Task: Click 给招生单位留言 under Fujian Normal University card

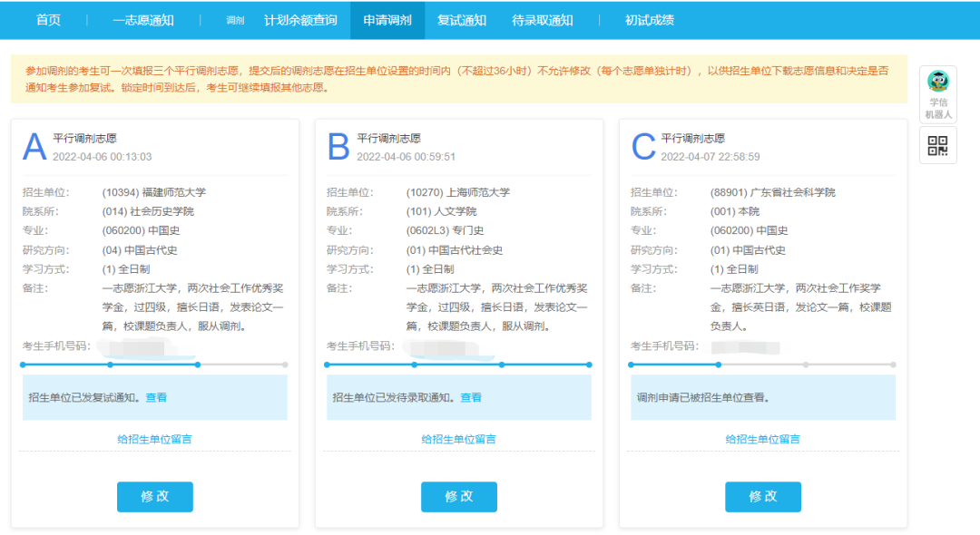Action: (154, 437)
